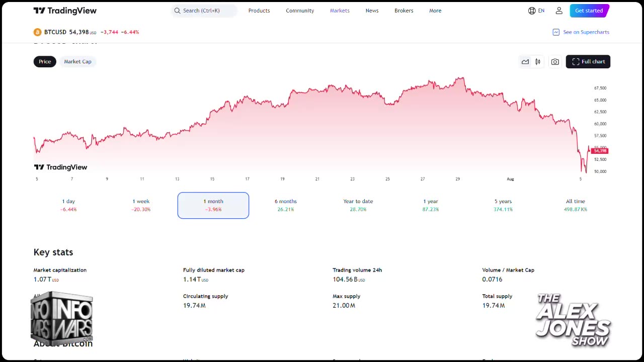Screen dimensions: 644x362
Task: Open the Markets menu
Action: (340, 11)
